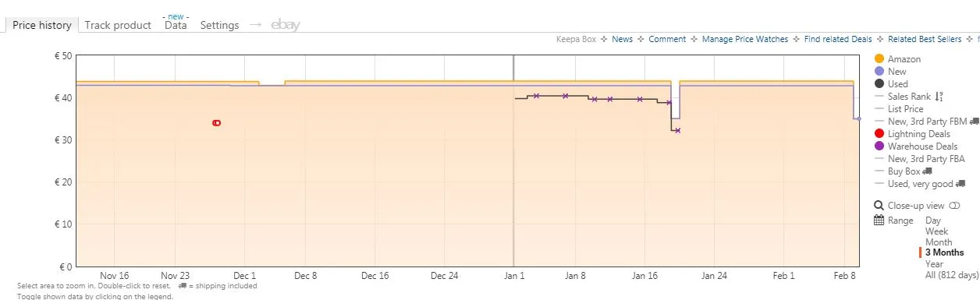Open the Settings tab
Viewport: 980px width, 300px height.
(x=219, y=25)
